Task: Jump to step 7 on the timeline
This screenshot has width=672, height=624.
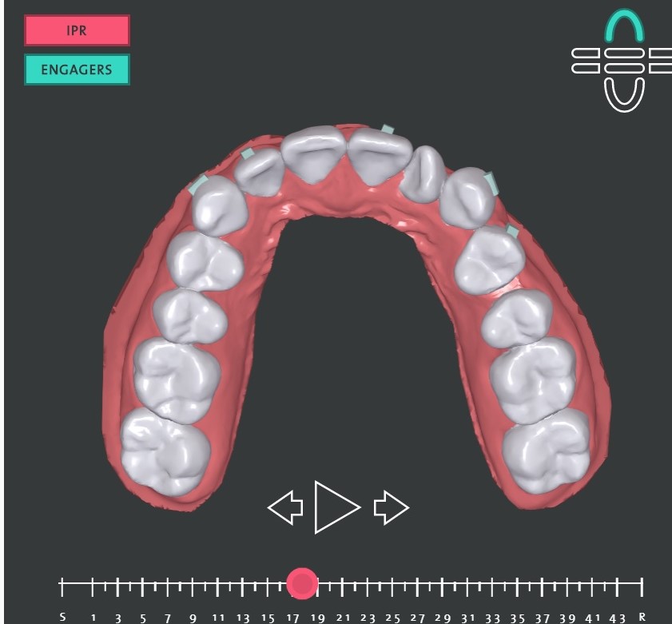Action: (168, 618)
